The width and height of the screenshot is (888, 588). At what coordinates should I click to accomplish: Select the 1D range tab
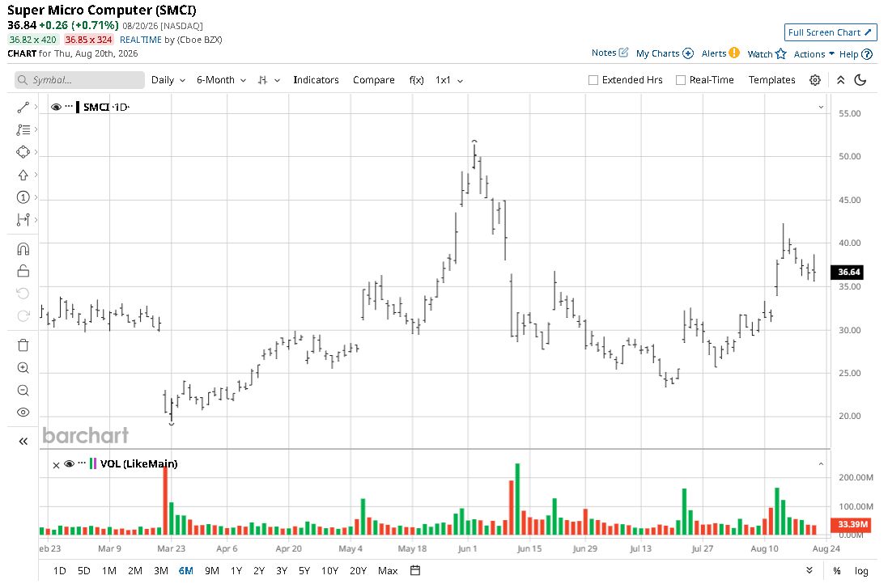[x=59, y=570]
